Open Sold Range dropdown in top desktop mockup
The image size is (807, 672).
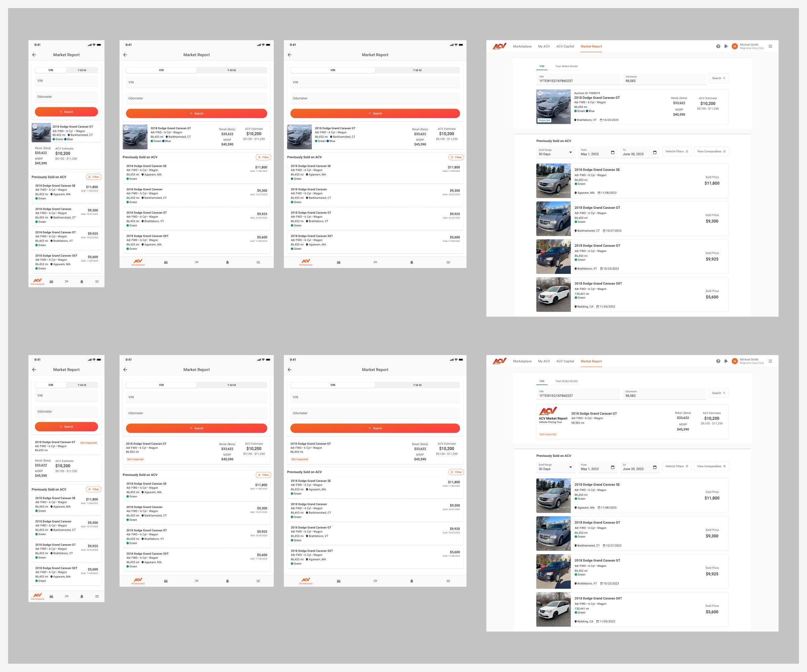[555, 152]
